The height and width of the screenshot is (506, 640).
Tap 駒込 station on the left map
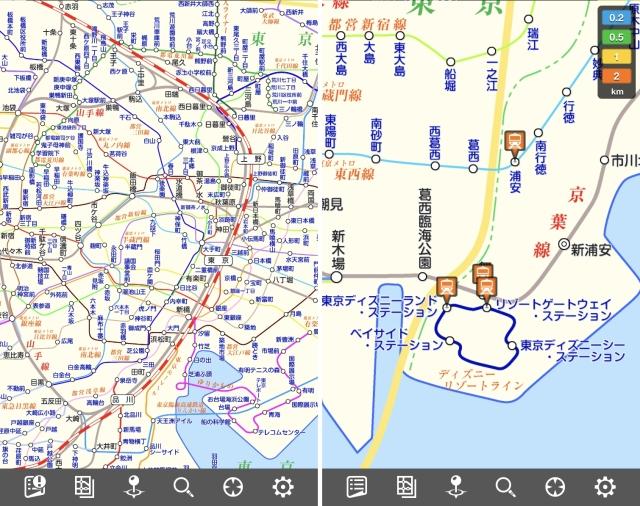tap(135, 98)
